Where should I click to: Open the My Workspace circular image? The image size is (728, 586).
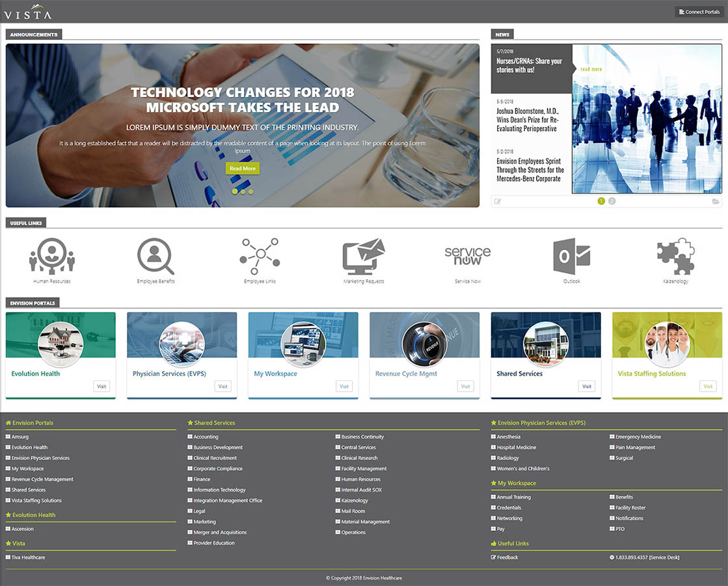pyautogui.click(x=303, y=344)
